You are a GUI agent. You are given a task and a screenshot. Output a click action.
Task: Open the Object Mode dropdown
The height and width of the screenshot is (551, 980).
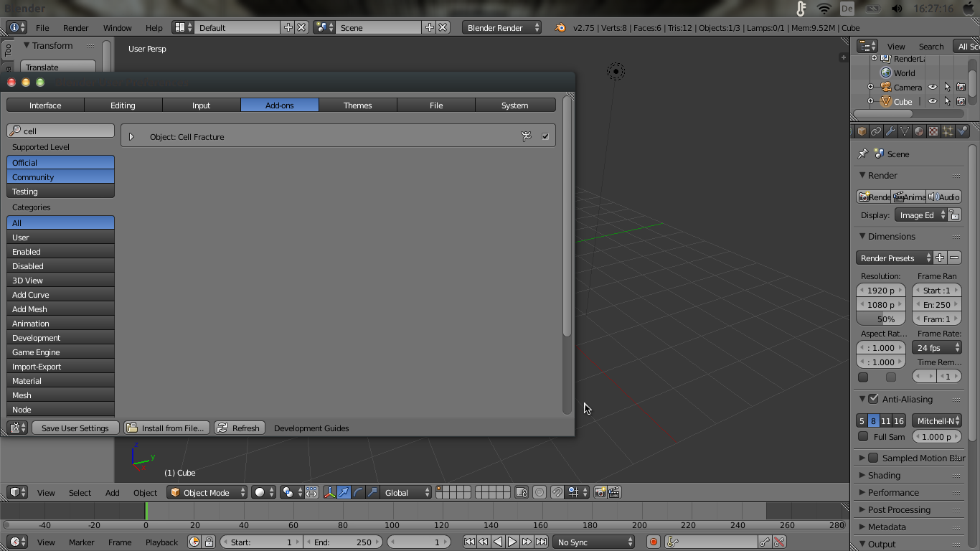pos(207,492)
